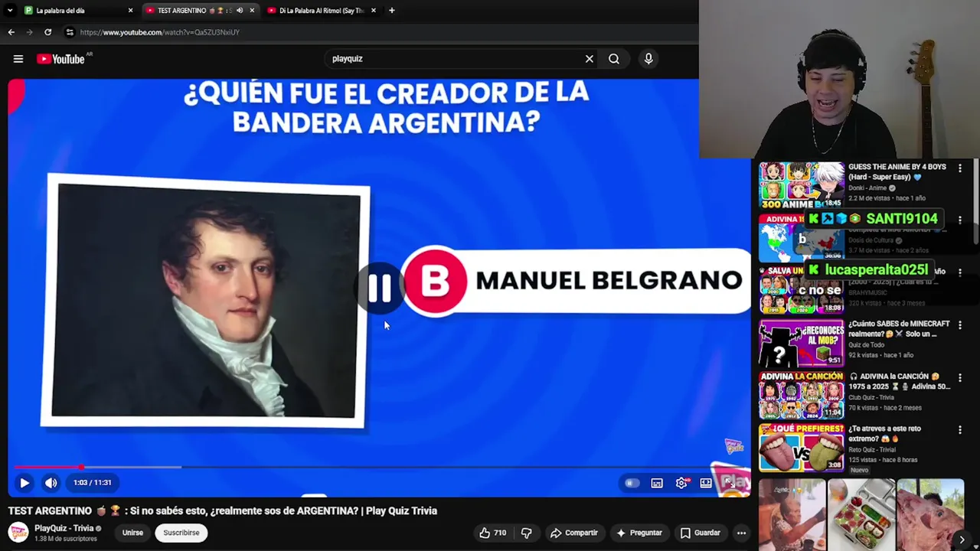Open the ¿Cuánto SABES de MINECRAFT title
The image size is (980, 551).
900,329
